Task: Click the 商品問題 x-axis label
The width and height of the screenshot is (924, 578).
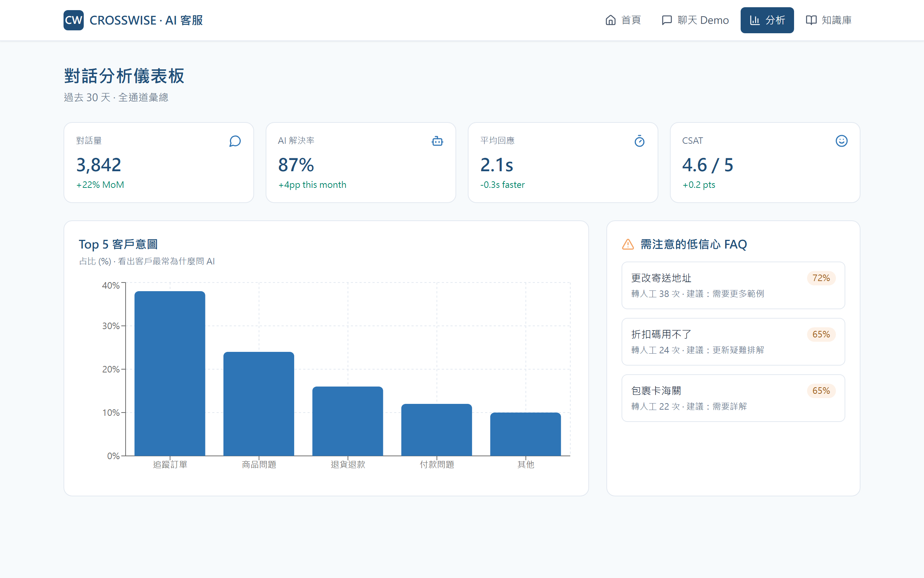Action: tap(259, 465)
